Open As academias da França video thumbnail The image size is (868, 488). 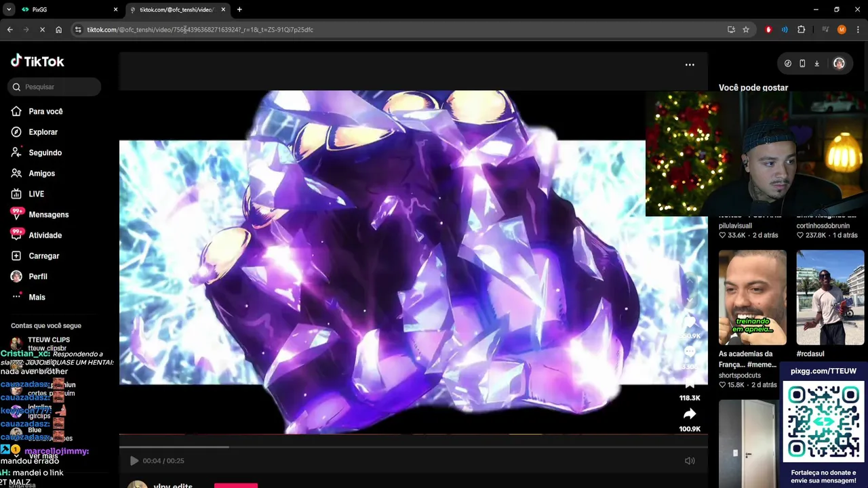click(753, 298)
